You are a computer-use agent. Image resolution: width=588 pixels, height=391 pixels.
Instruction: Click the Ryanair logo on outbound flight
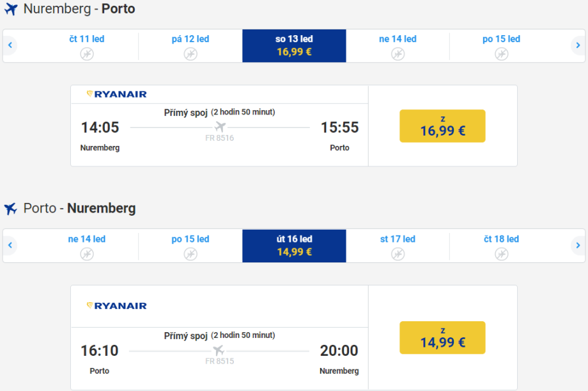(x=117, y=94)
